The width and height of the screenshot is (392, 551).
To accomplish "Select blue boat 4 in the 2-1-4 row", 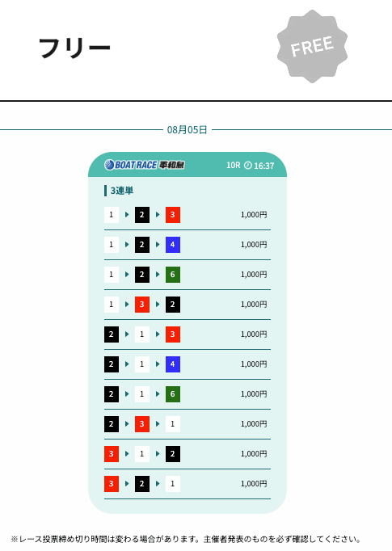I will (173, 364).
